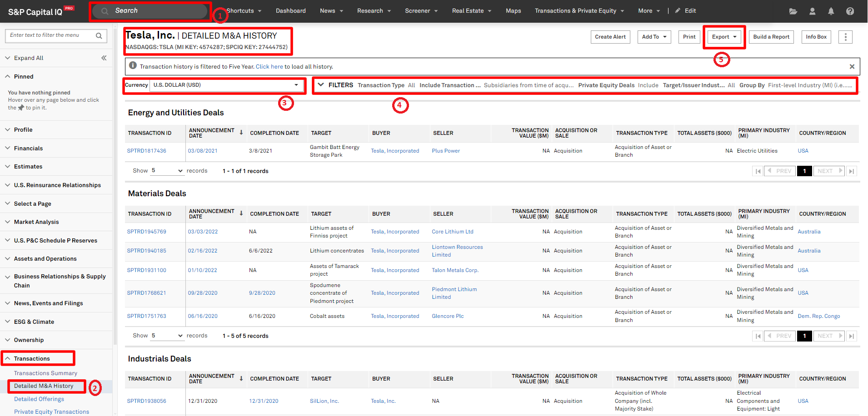Click the Create Alert button
Viewport: 868px width, 416px height.
610,37
